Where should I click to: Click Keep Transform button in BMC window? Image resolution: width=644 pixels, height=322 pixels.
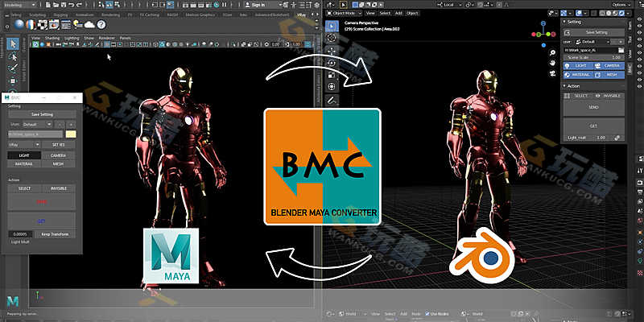click(x=56, y=234)
